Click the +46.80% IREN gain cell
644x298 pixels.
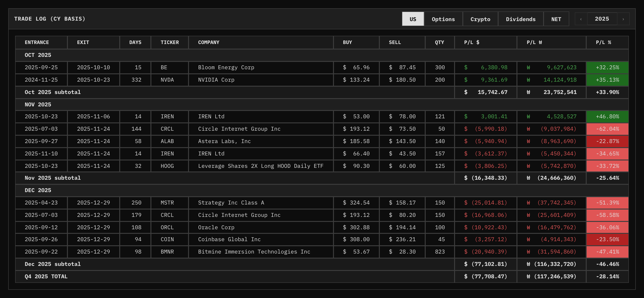(608, 117)
